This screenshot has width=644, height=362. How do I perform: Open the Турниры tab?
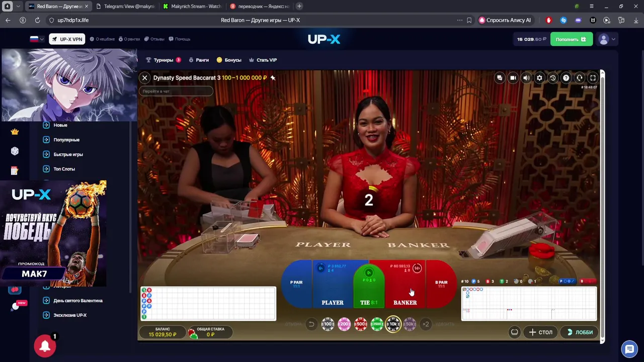[163, 60]
